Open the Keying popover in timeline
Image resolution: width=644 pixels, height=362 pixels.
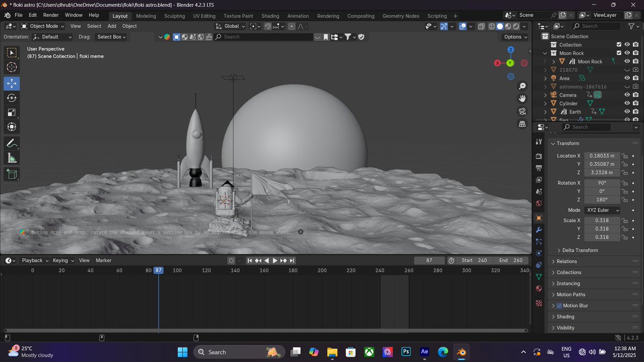coord(63,260)
